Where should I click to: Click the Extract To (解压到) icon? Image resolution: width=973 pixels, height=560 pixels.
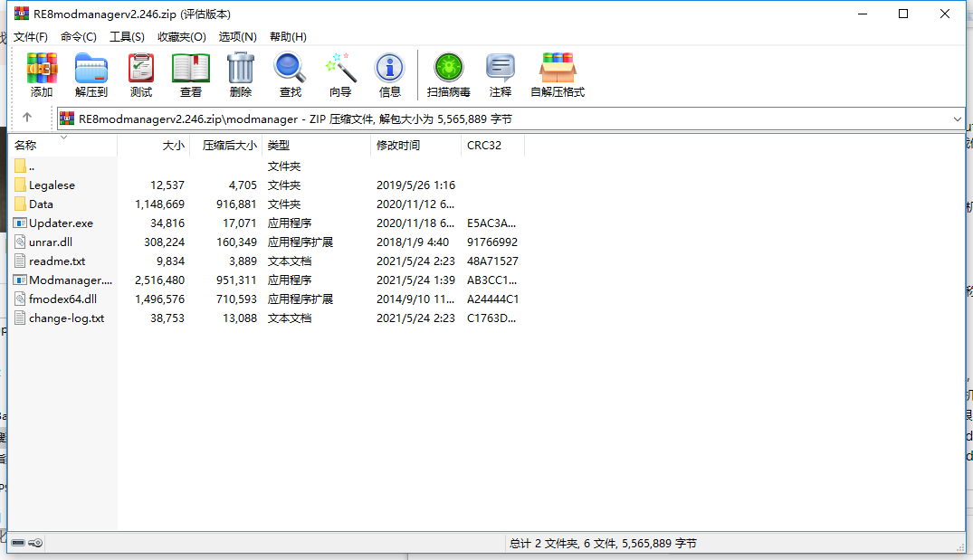point(91,68)
